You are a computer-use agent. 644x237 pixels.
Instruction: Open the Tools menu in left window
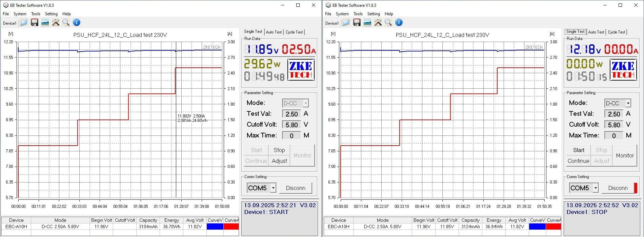[36, 14]
